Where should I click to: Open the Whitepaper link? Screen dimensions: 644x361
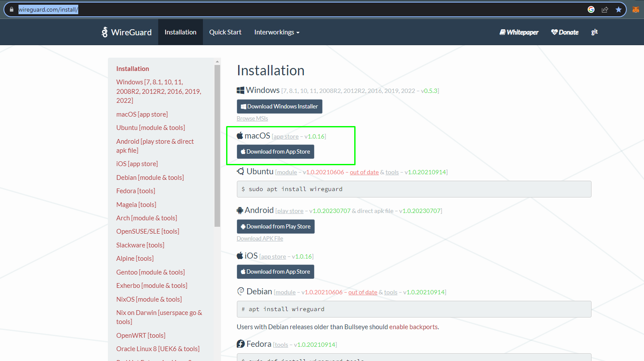coord(519,32)
